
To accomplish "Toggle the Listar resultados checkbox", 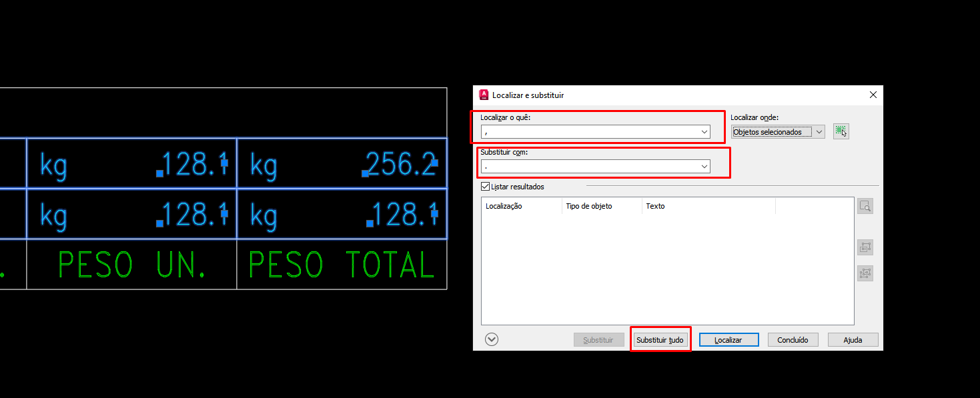I will point(485,187).
